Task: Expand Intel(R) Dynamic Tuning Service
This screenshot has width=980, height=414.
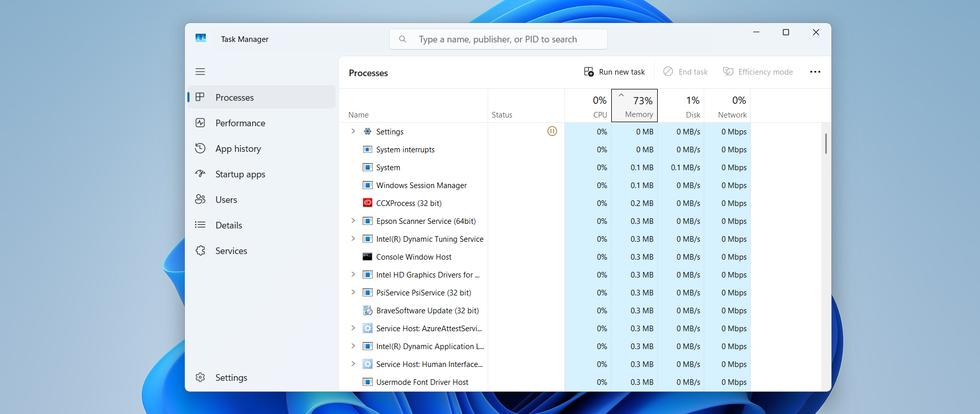Action: tap(353, 239)
